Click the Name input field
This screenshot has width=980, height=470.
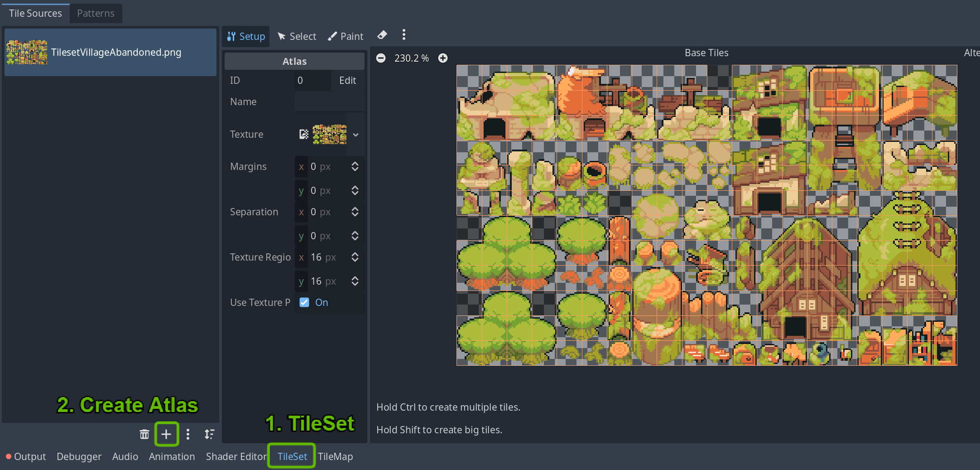(329, 102)
